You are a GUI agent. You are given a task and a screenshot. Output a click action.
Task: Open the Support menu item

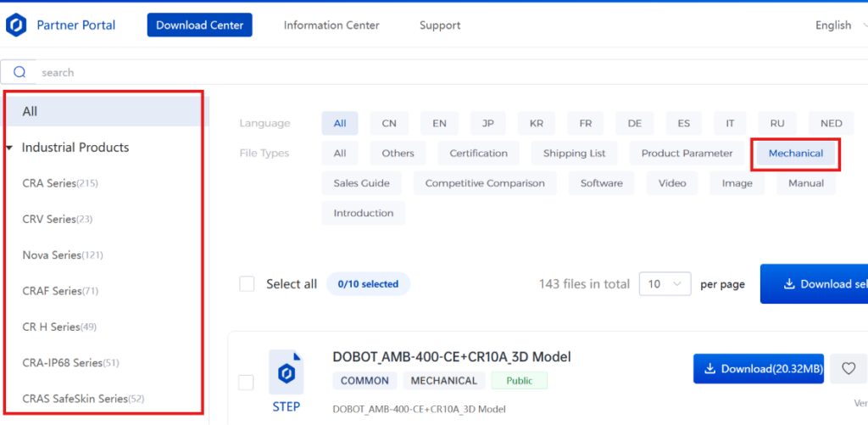pyautogui.click(x=440, y=25)
